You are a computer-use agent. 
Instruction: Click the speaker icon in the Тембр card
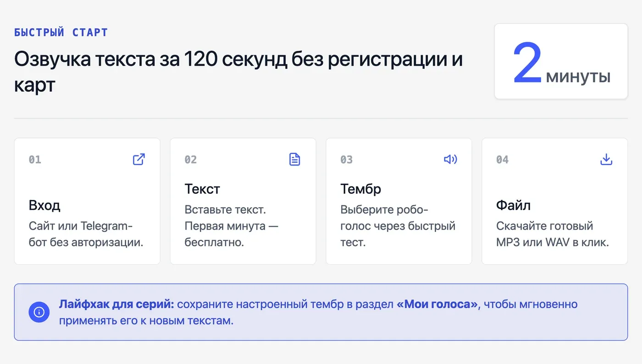[x=450, y=159]
